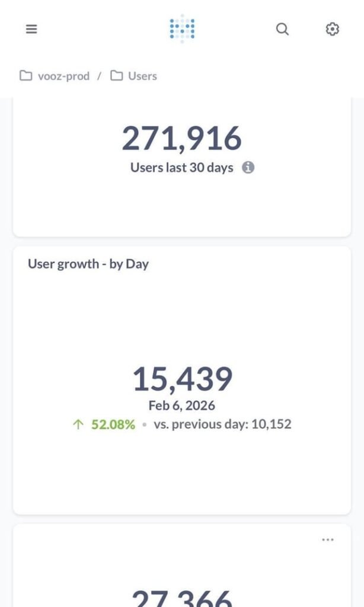Open search from the top bar
This screenshot has height=607, width=364.
point(282,28)
